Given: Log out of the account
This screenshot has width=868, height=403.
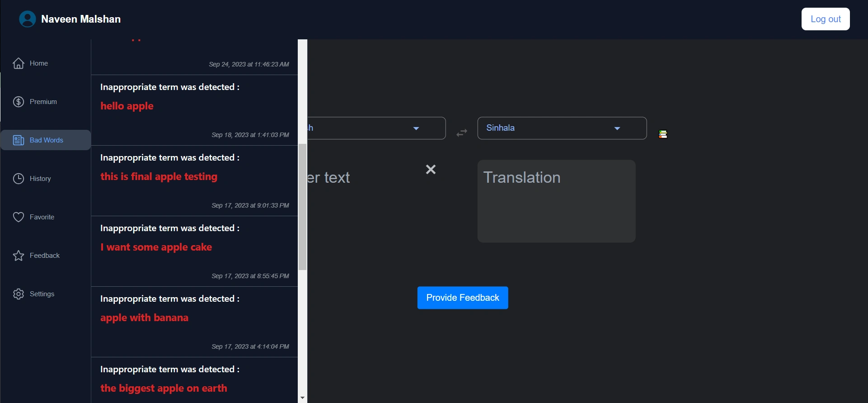Looking at the screenshot, I should click(826, 19).
